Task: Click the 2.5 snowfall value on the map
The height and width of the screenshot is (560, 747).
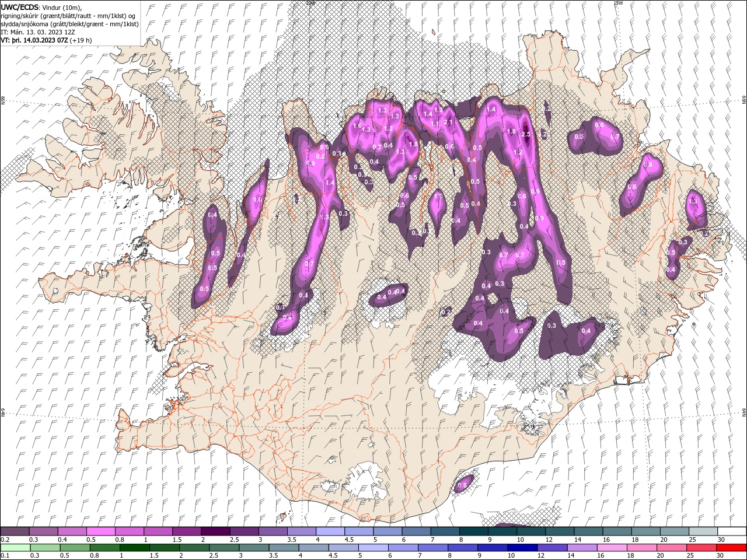Action: 525,135
